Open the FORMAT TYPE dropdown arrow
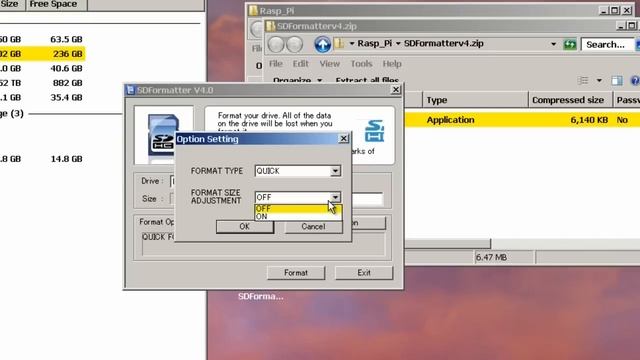The image size is (640, 360). click(x=335, y=171)
